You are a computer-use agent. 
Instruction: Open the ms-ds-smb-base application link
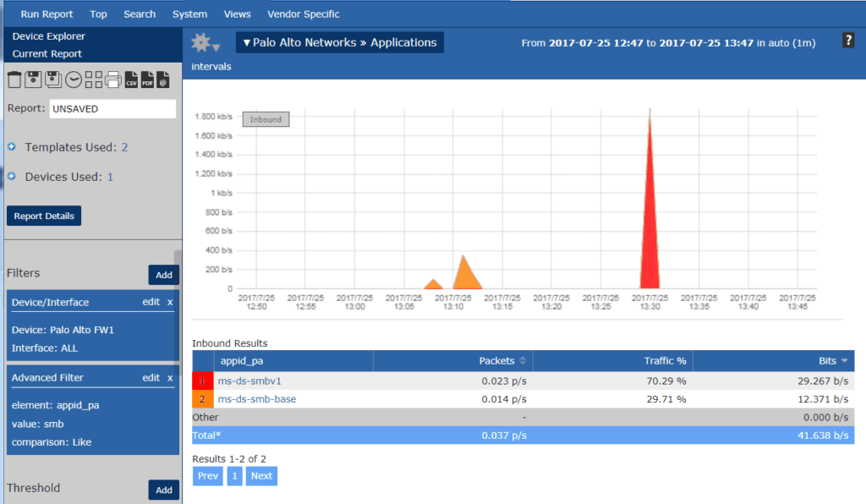tap(257, 399)
